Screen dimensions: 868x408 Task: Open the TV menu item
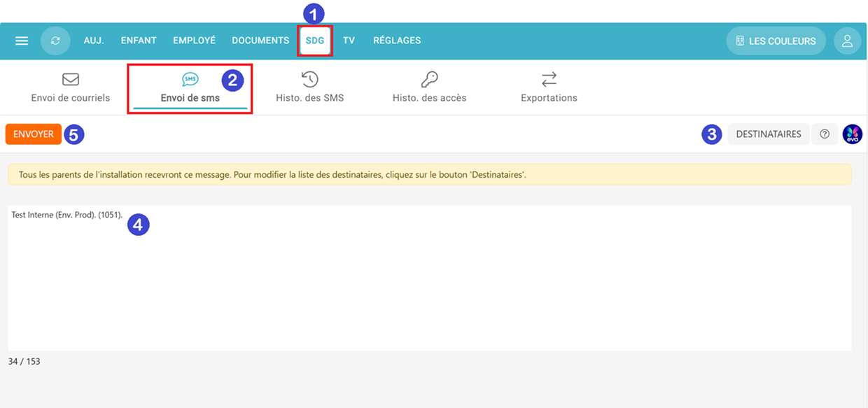(349, 41)
